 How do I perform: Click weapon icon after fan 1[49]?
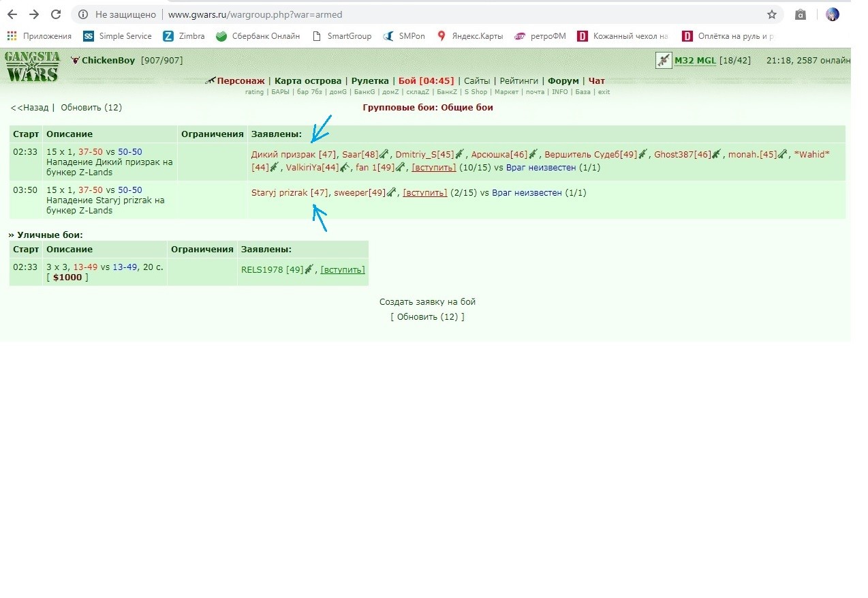pos(400,167)
